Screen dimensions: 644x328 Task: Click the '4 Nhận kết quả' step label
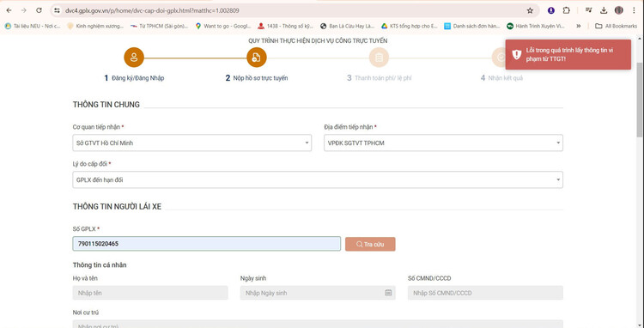click(501, 78)
